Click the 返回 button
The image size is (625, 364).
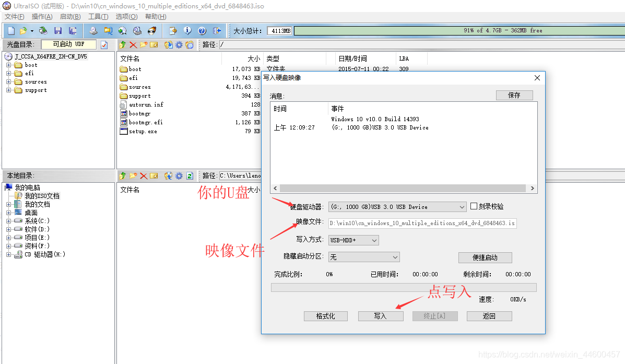(x=489, y=316)
